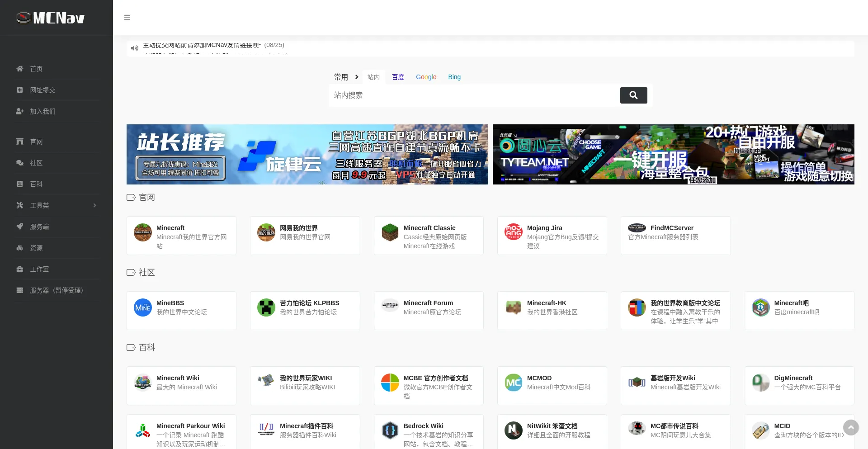This screenshot has width=868, height=449.
Task: Click the Minecraft-HK icon
Action: [514, 307]
